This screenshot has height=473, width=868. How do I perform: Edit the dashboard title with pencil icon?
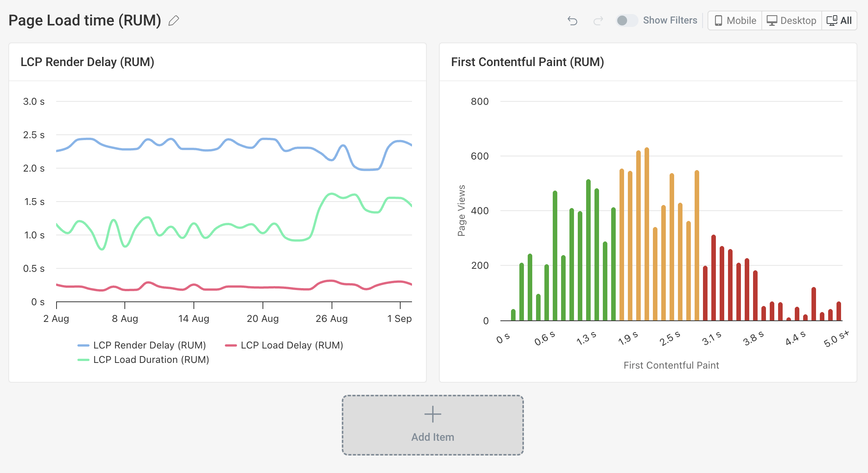click(x=174, y=20)
